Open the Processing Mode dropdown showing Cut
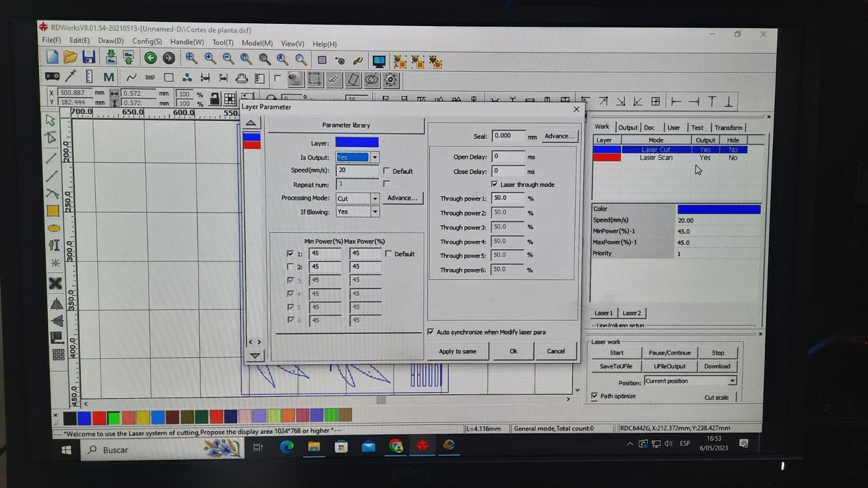The image size is (868, 488). coord(374,198)
